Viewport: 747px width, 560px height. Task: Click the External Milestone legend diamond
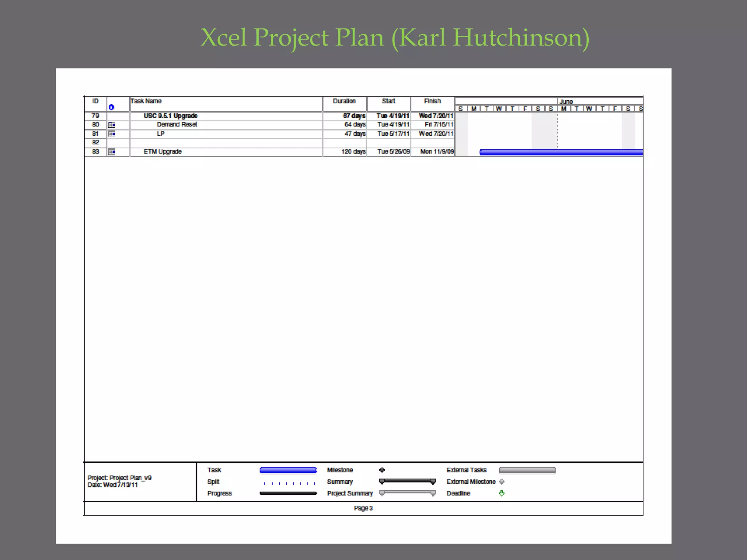click(x=502, y=482)
